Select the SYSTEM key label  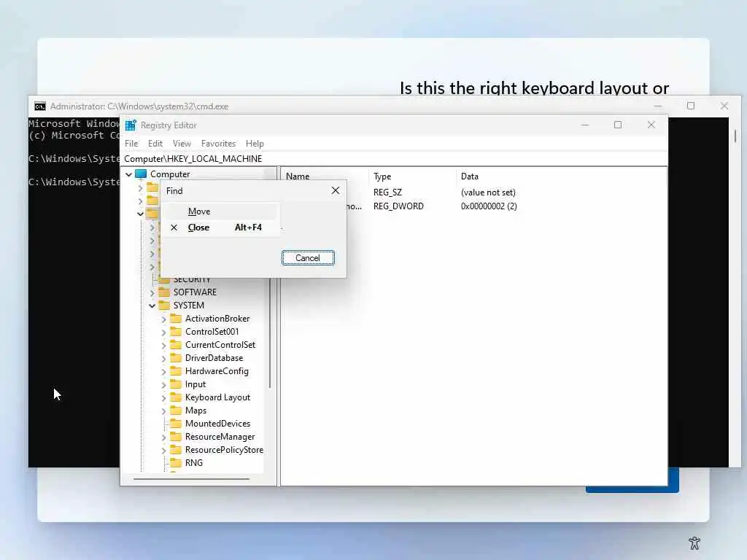189,306
